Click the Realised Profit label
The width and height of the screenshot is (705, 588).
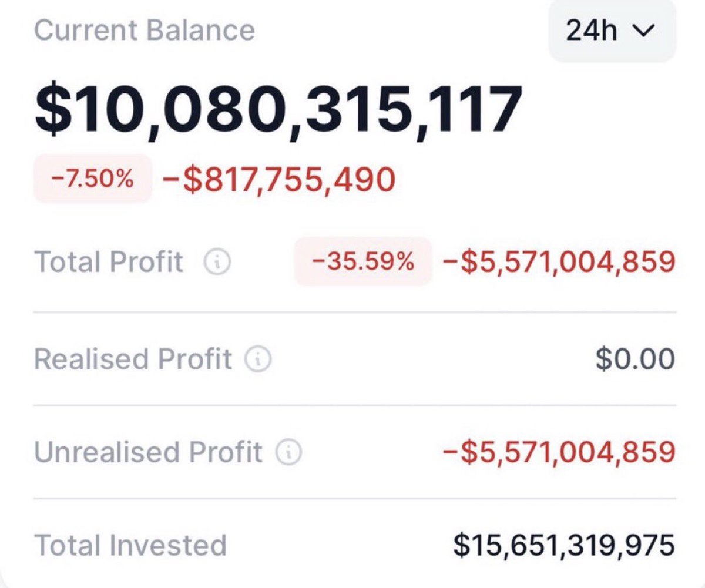133,358
